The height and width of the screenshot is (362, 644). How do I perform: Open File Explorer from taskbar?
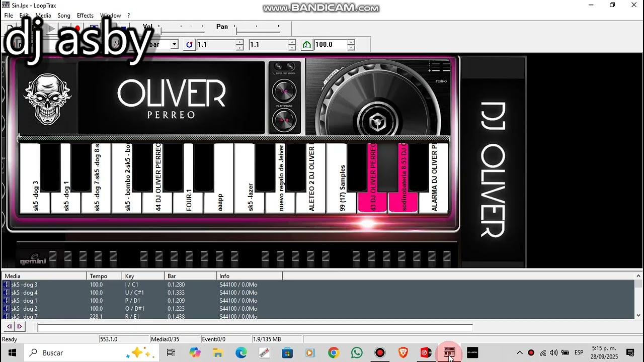pyautogui.click(x=217, y=353)
